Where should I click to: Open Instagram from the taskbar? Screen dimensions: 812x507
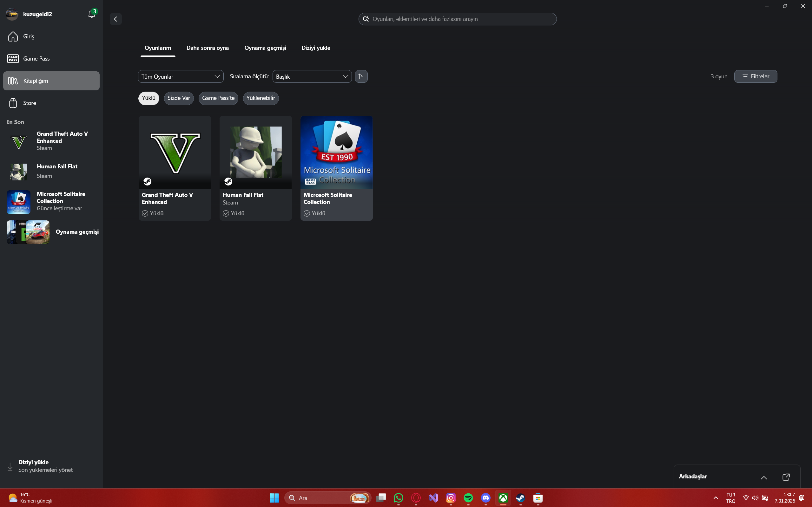click(451, 498)
